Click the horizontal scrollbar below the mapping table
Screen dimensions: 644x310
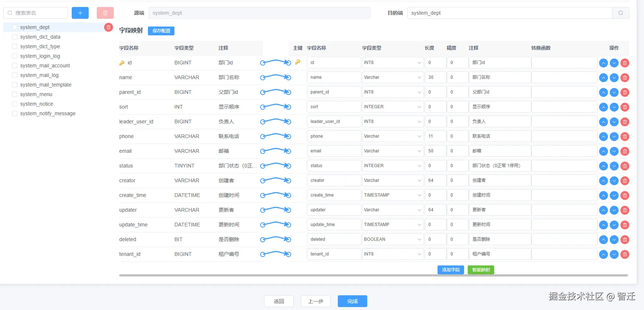point(374,275)
